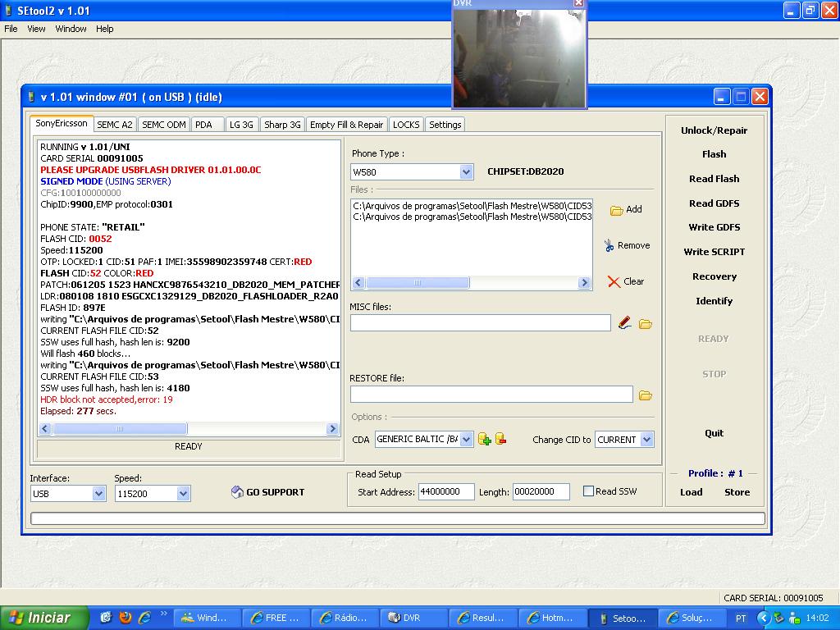This screenshot has height=630, width=840.
Task: Switch to the Sharp 3G tab
Action: click(282, 125)
